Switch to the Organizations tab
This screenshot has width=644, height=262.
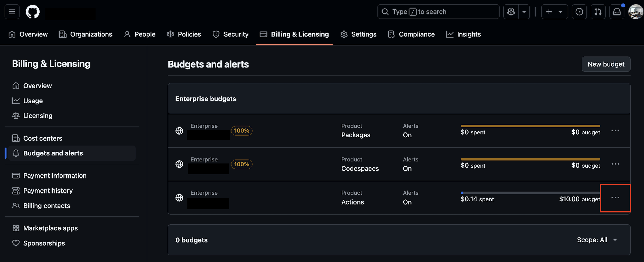tap(86, 34)
